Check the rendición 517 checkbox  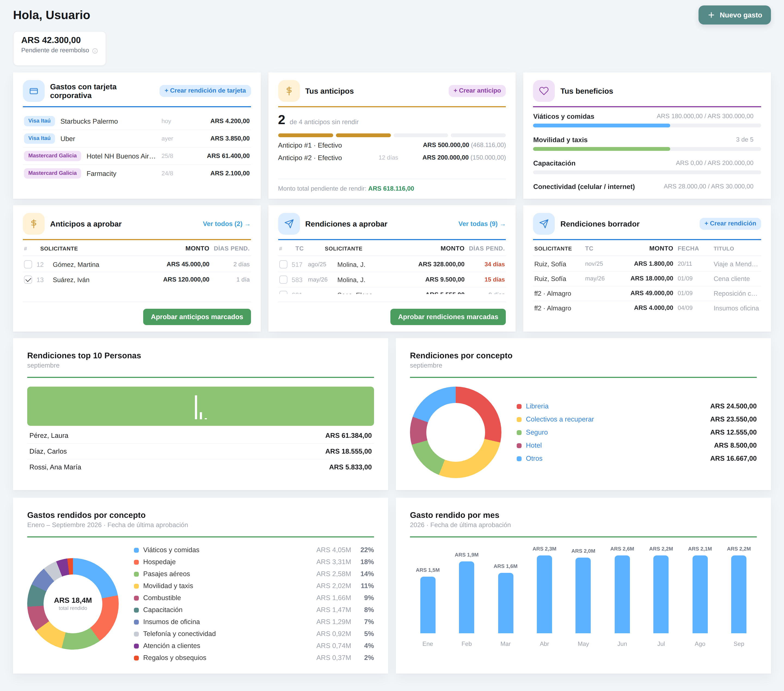point(283,264)
